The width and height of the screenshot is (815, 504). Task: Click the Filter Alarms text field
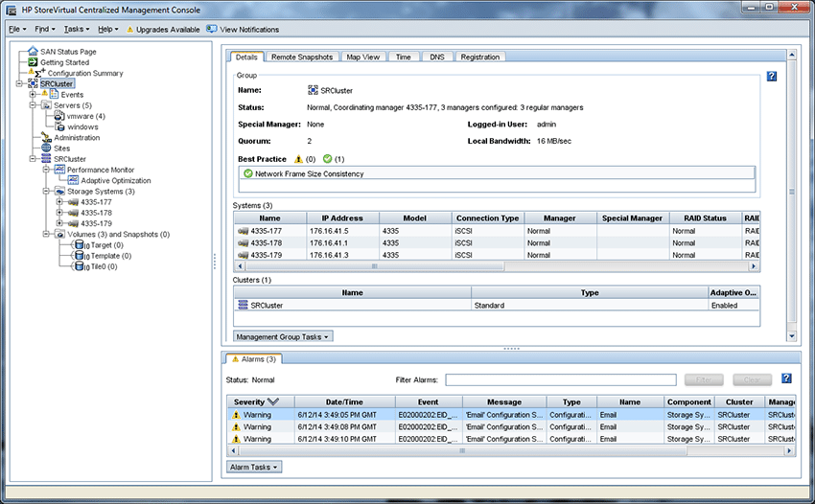coord(561,379)
